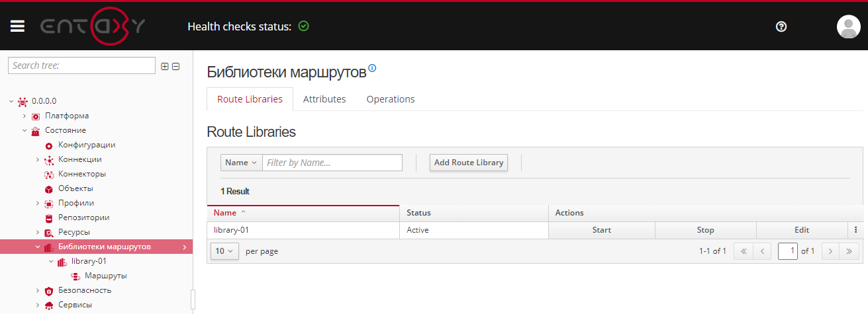Viewport: 868px width, 314px height.
Task: Click the Библиотеки маршрутов tree icon
Action: click(49, 247)
